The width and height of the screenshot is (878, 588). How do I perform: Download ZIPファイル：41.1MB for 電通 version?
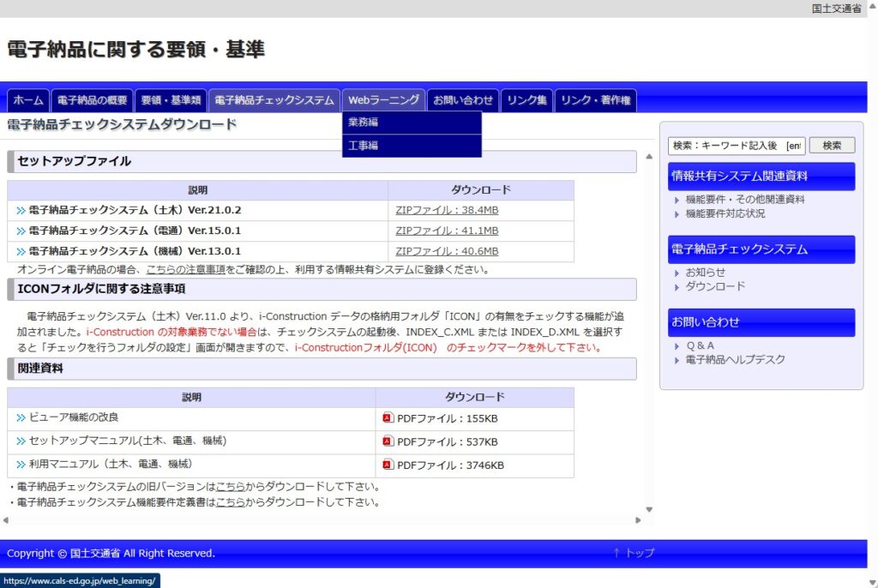pos(447,231)
